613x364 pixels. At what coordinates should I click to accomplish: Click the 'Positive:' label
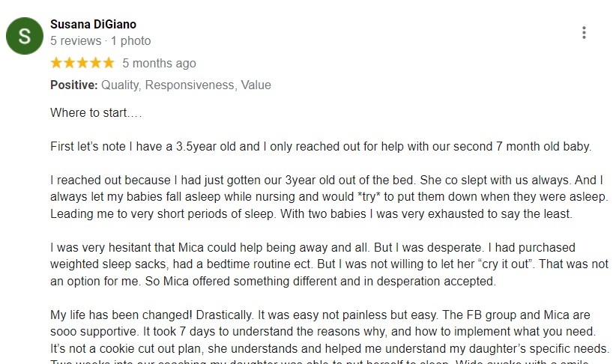(73, 85)
